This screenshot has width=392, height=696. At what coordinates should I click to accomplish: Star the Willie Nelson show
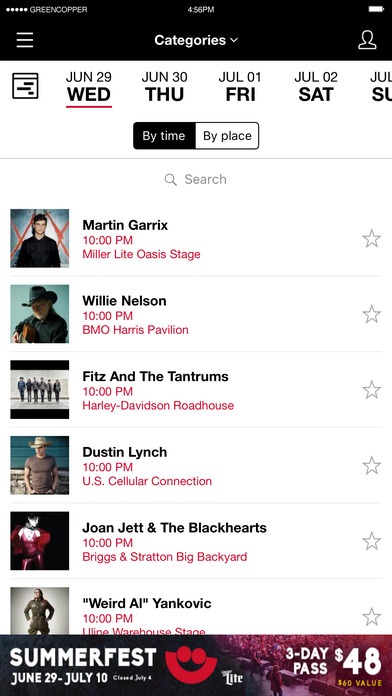tap(372, 314)
